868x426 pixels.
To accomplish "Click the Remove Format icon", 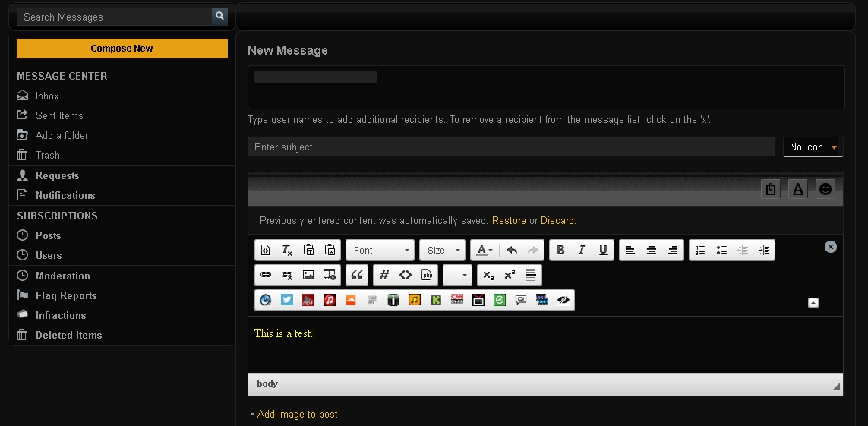I will click(x=287, y=250).
